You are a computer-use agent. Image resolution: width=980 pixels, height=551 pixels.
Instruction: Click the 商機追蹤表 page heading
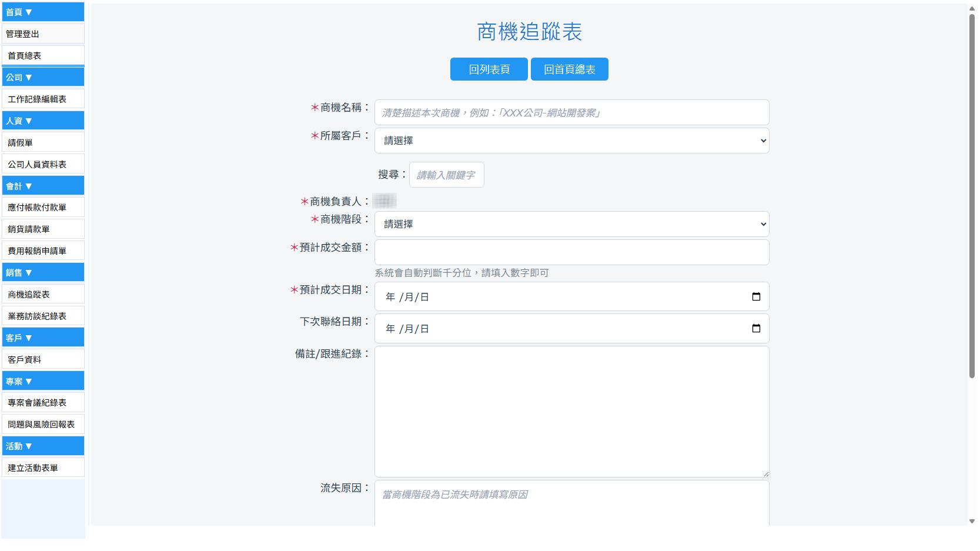tap(529, 32)
